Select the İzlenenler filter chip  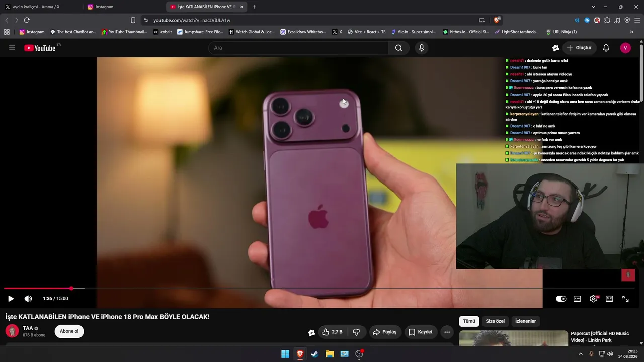point(525,321)
